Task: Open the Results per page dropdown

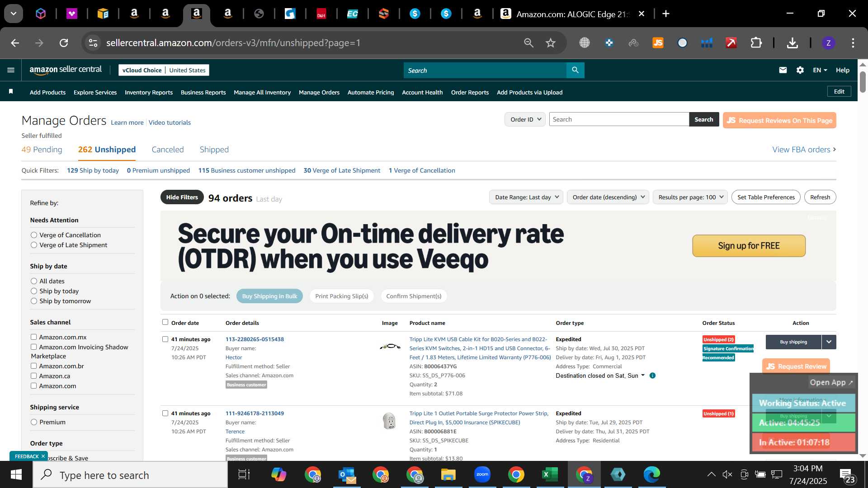Action: pyautogui.click(x=690, y=197)
